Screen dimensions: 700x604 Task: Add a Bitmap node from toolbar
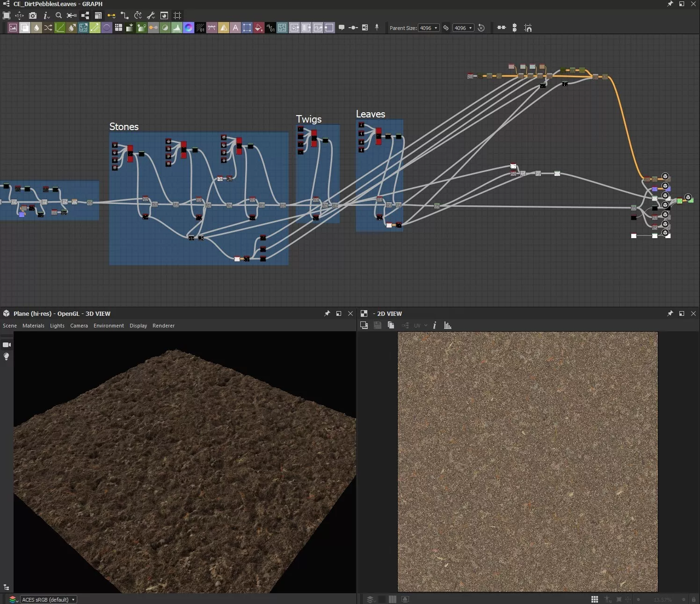point(13,28)
